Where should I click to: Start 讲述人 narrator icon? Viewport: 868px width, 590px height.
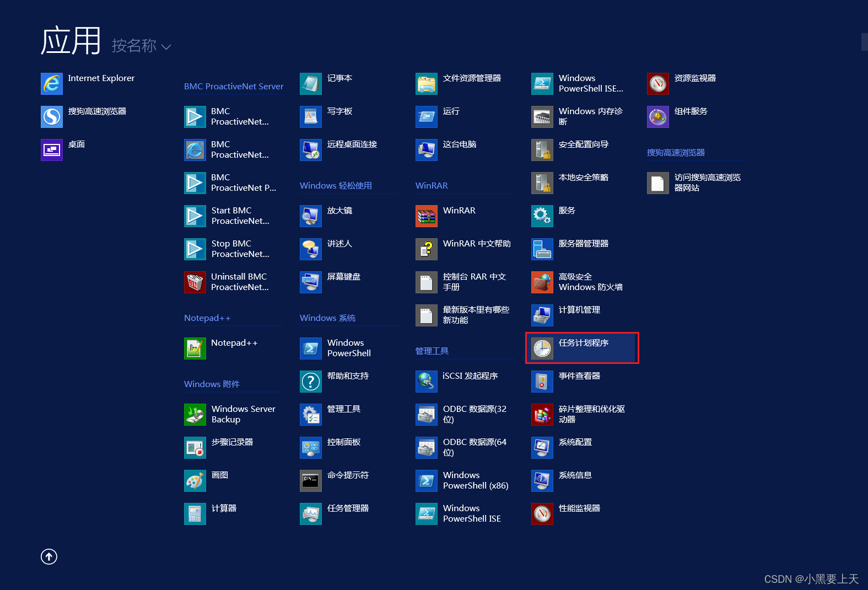[311, 249]
